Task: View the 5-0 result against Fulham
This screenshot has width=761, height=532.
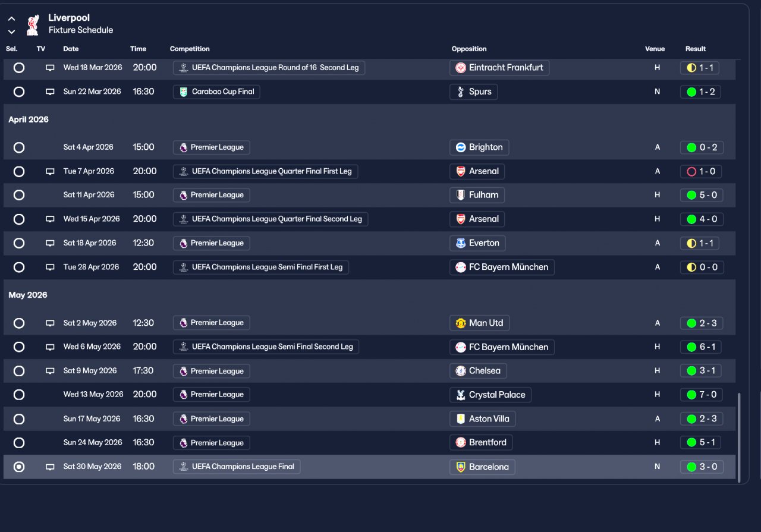Action: [702, 195]
